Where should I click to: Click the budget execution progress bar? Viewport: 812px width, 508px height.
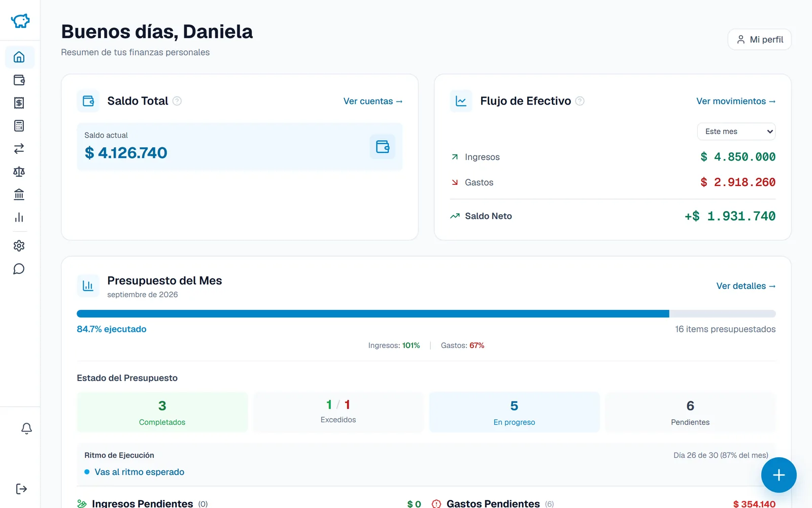click(x=426, y=314)
